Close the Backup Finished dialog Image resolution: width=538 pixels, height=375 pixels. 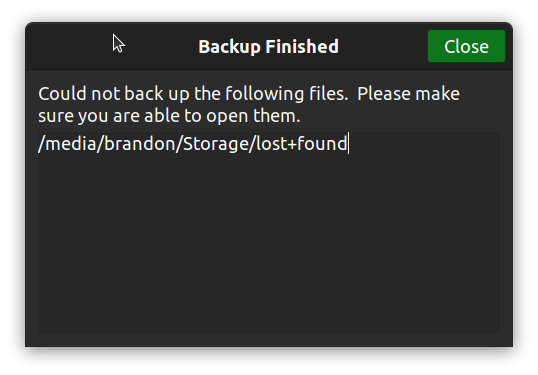[x=466, y=46]
